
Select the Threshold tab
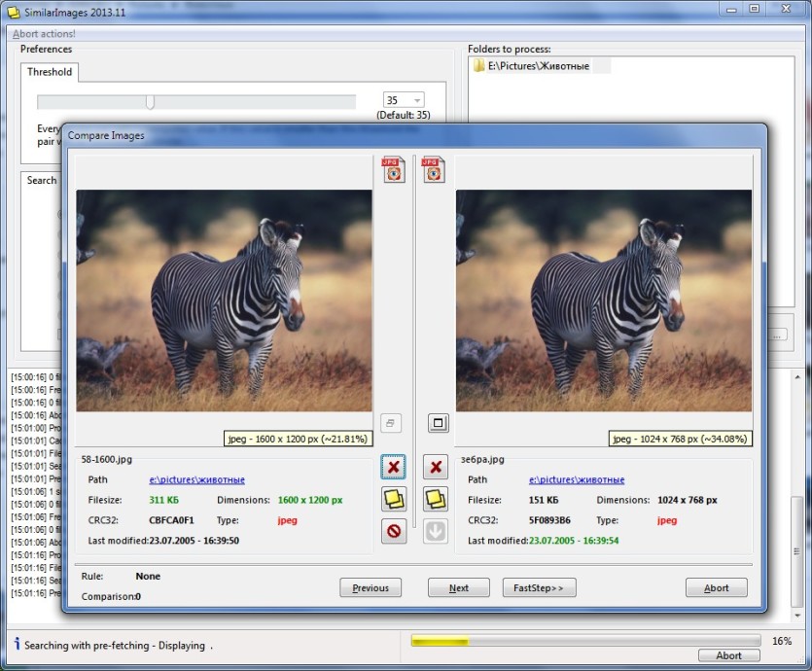pos(50,72)
